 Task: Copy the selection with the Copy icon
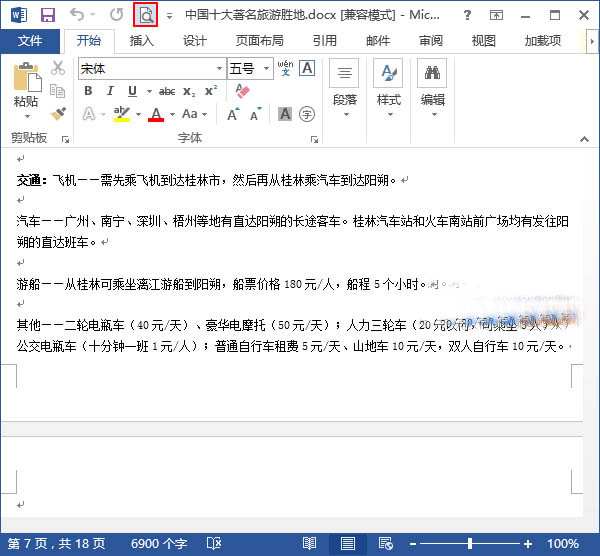tap(58, 91)
